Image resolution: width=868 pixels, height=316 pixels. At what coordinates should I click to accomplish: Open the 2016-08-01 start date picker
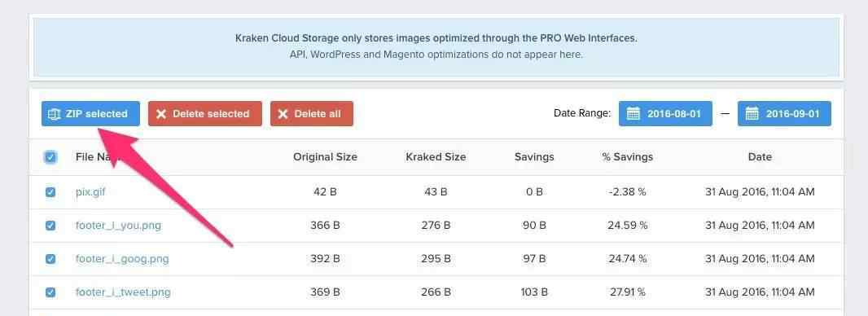665,113
